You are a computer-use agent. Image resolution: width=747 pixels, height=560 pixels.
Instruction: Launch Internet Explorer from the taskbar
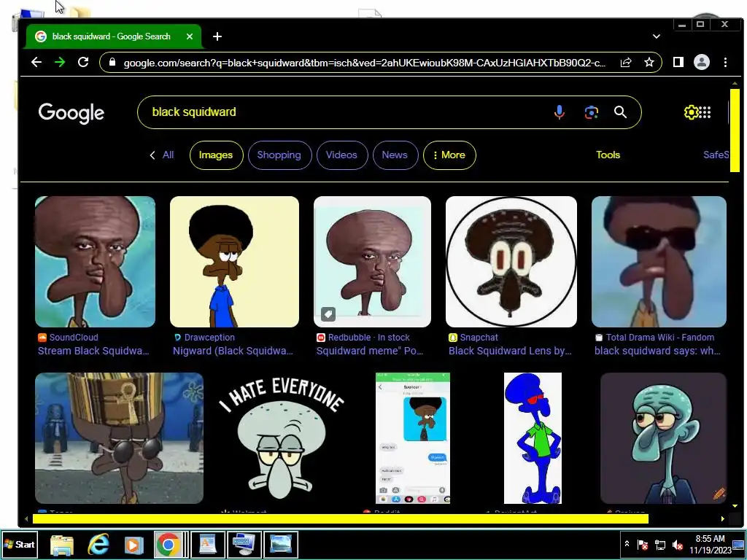pos(98,544)
